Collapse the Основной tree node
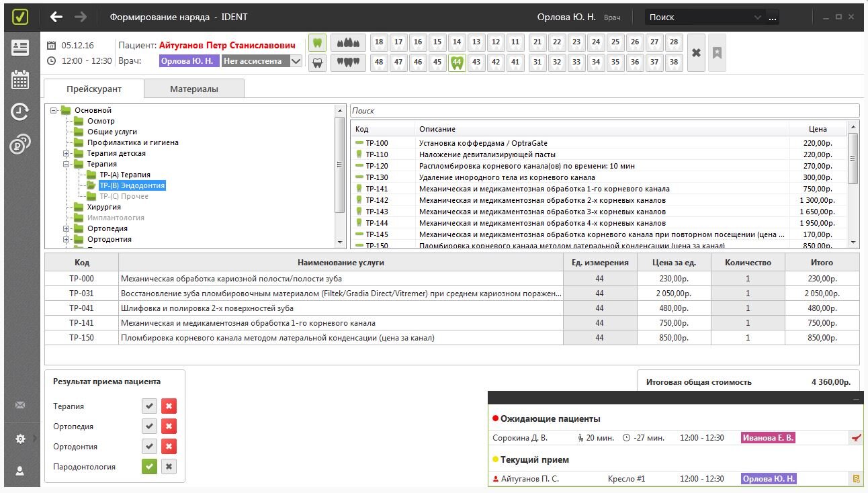The height and width of the screenshot is (493, 868). 53,110
